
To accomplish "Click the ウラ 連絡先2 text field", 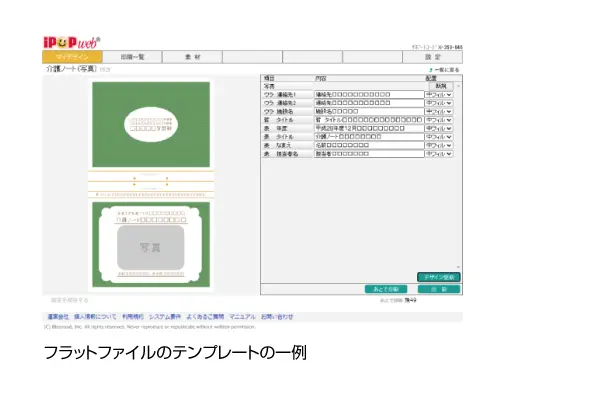I will [x=369, y=103].
